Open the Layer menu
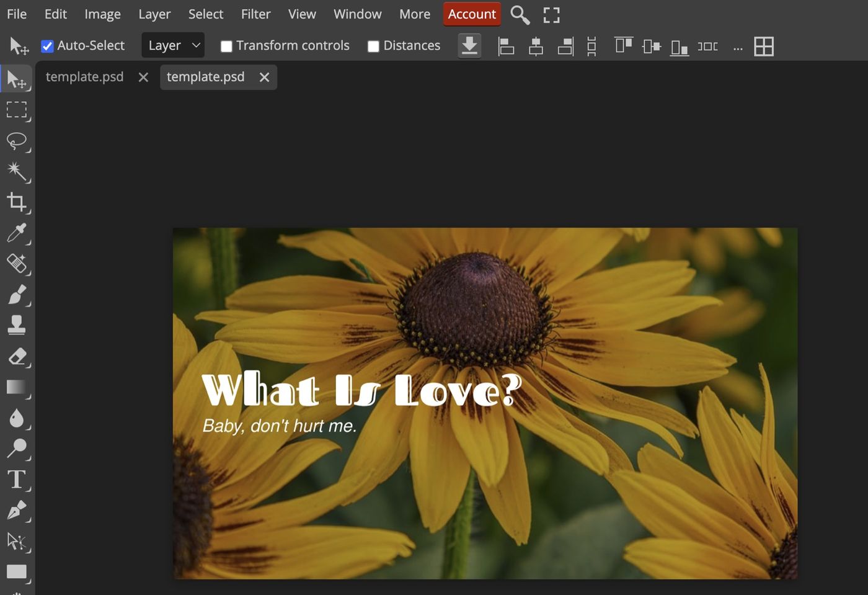Screen dimensions: 868x595 154,14
